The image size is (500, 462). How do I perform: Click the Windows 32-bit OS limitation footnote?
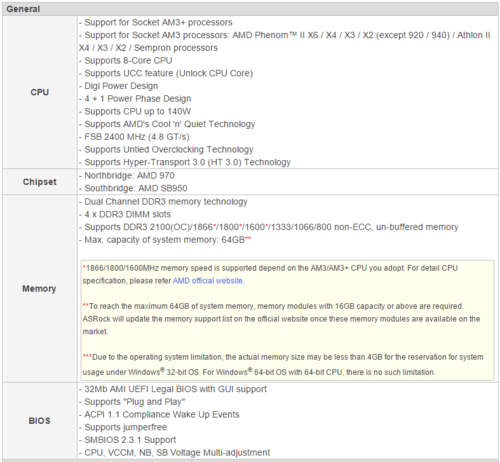[283, 364]
